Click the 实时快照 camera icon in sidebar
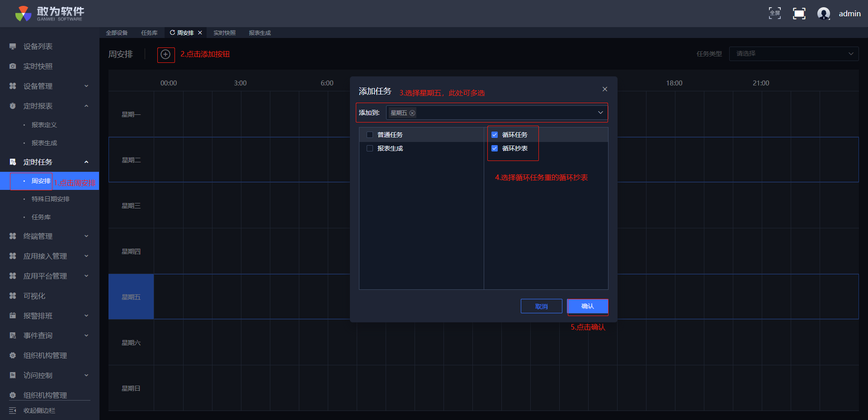Screen dimensions: 868x420 (13, 66)
